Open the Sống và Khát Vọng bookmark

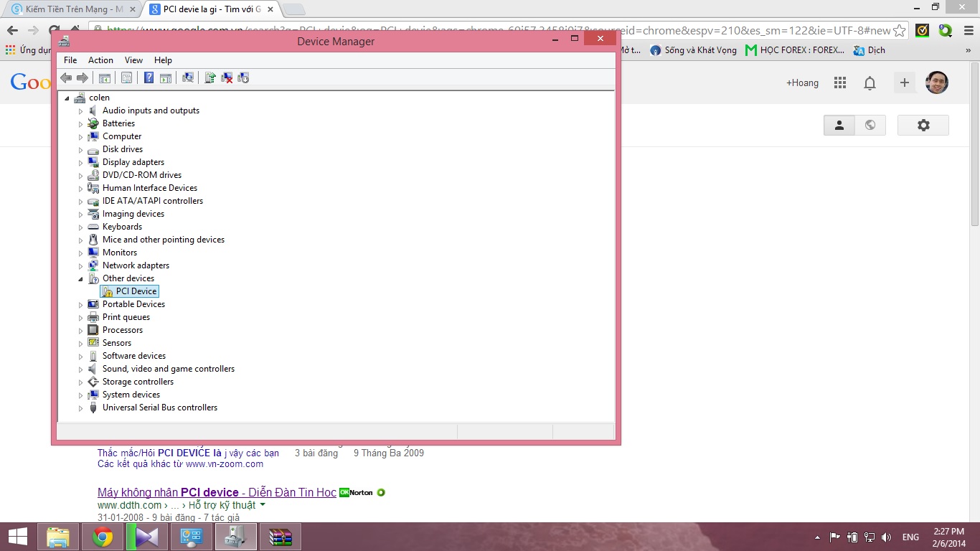(694, 50)
